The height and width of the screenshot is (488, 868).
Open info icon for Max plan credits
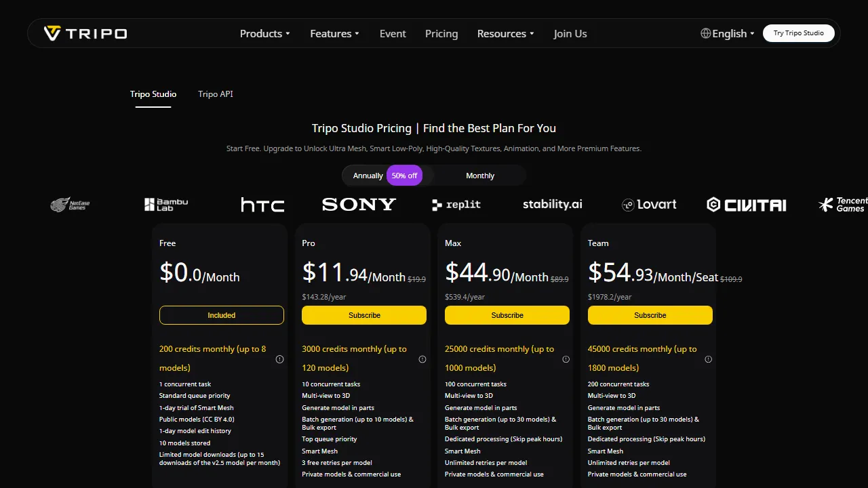click(x=566, y=359)
